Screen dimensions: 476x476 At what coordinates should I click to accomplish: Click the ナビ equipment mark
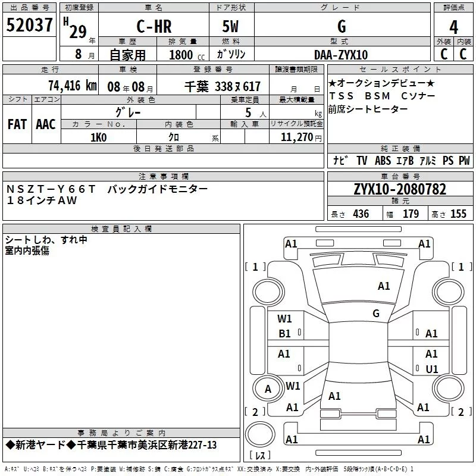[340, 160]
